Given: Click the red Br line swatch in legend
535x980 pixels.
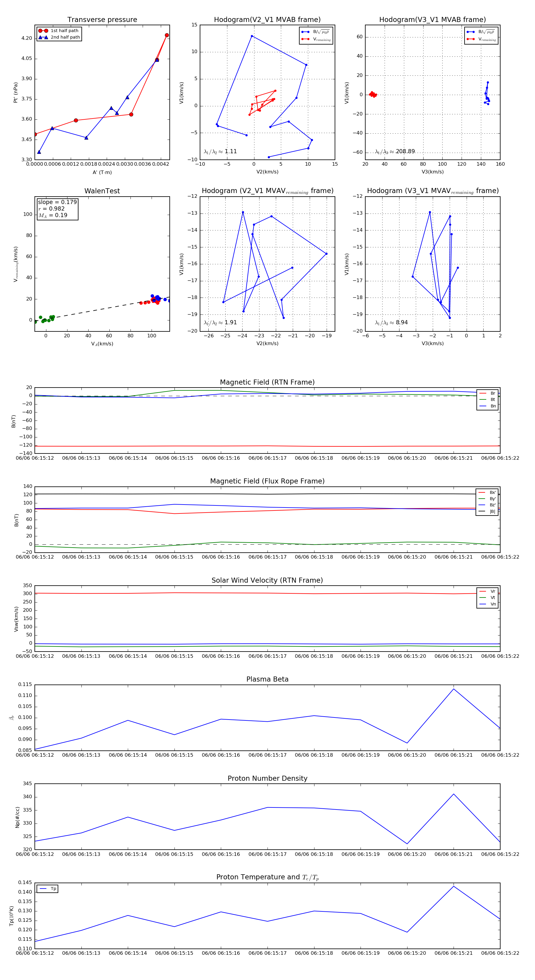Looking at the screenshot, I should point(482,393).
